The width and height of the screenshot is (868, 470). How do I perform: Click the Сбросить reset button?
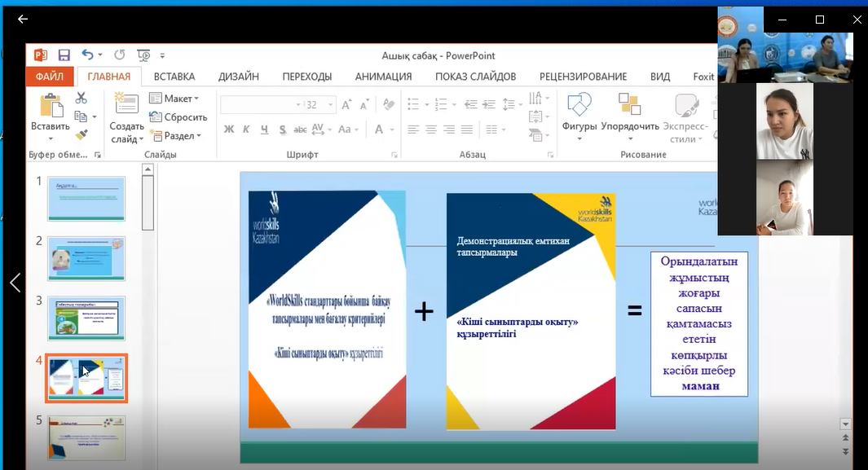pos(178,117)
